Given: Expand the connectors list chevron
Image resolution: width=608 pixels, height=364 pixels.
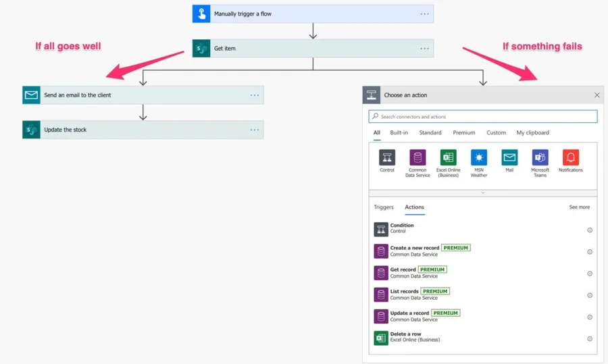Looking at the screenshot, I should (483, 193).
